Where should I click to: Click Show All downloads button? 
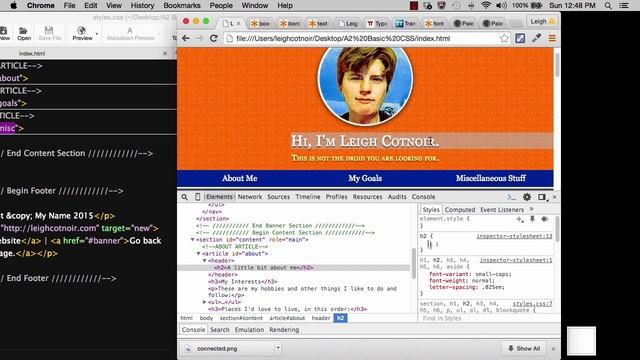523,348
